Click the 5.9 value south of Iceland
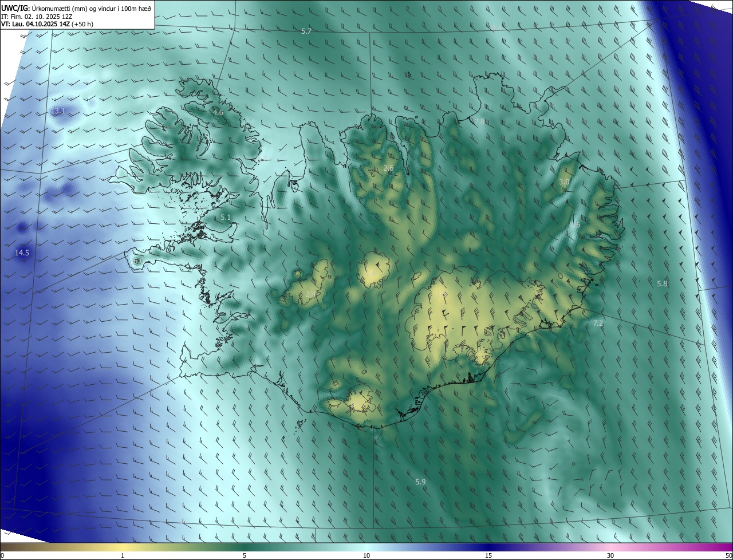The image size is (733, 560). pyautogui.click(x=420, y=482)
